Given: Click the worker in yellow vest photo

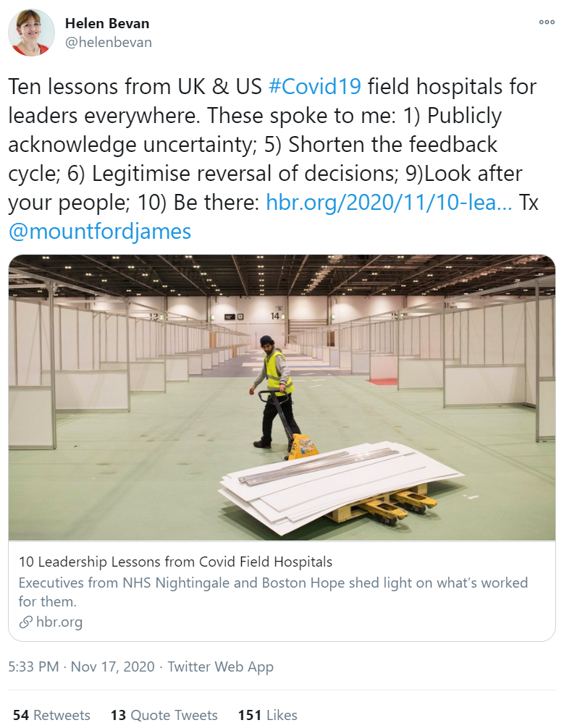Looking at the screenshot, I should (x=274, y=392).
